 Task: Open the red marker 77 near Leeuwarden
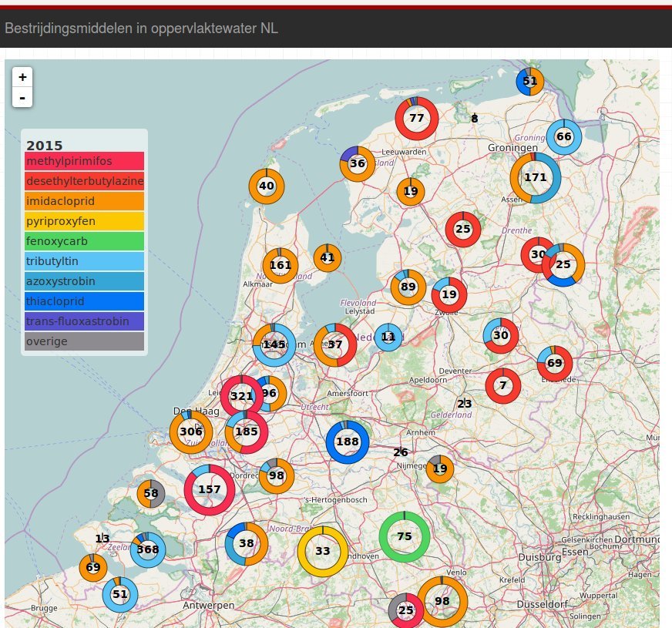point(416,119)
